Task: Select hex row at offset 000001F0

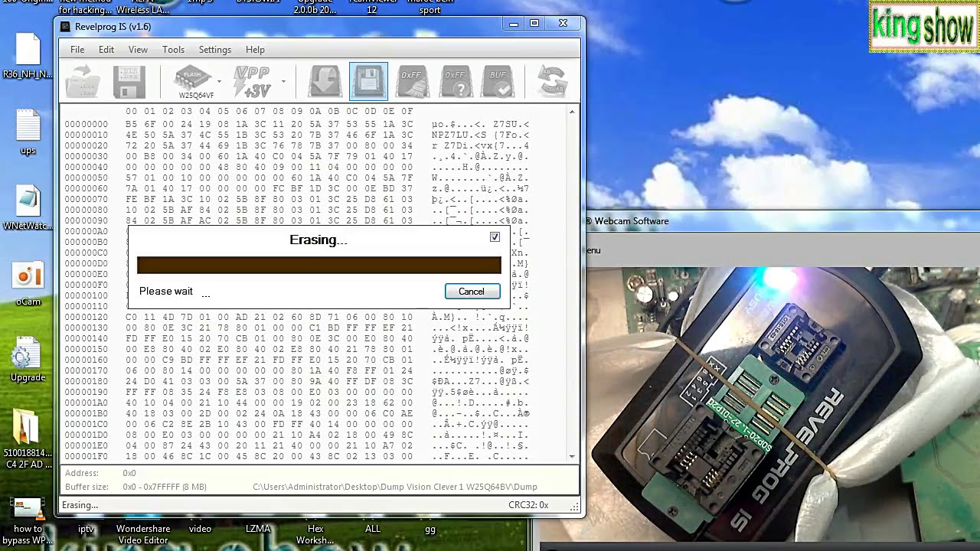Action: coord(297,456)
